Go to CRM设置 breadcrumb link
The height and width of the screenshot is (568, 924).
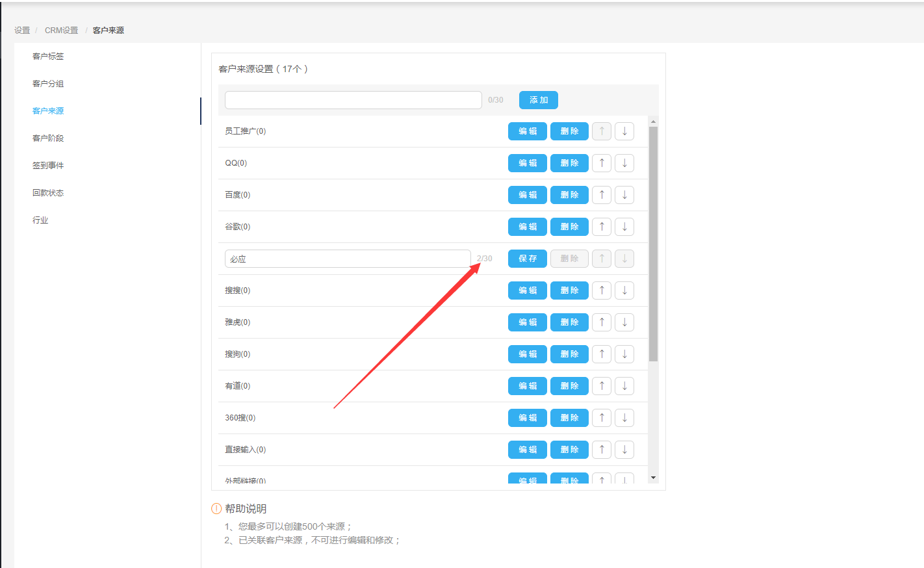[61, 31]
